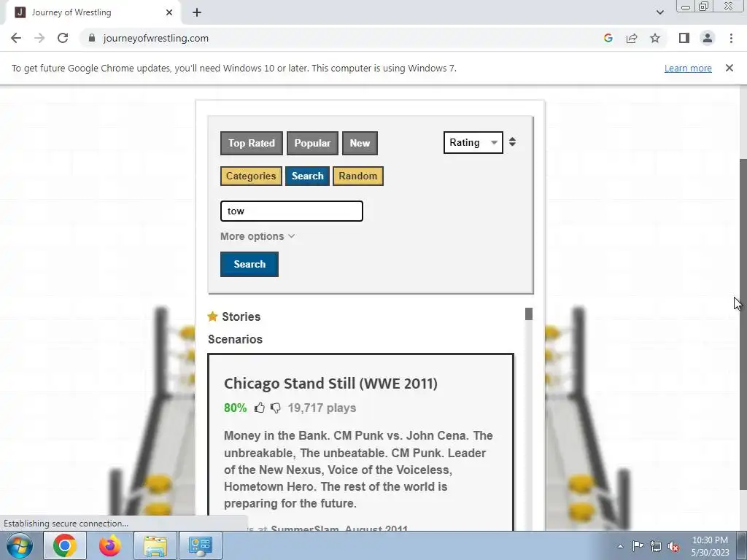Open the Windows Start menu

[x=19, y=545]
